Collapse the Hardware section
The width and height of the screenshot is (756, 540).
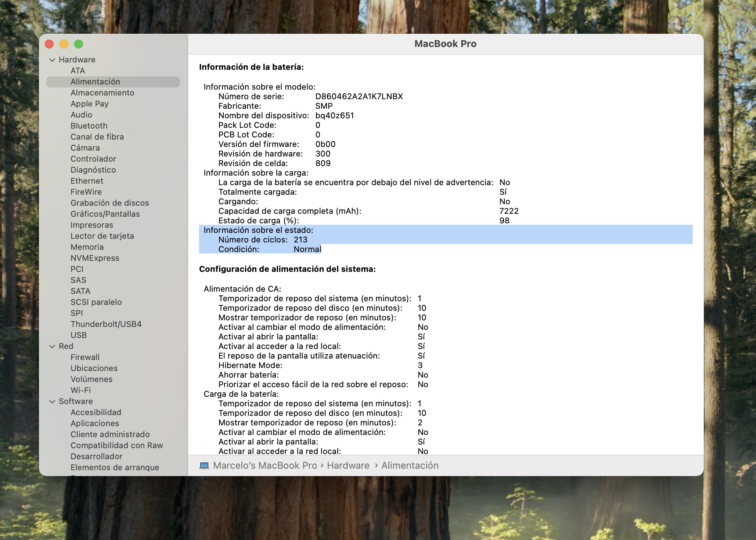tap(52, 60)
